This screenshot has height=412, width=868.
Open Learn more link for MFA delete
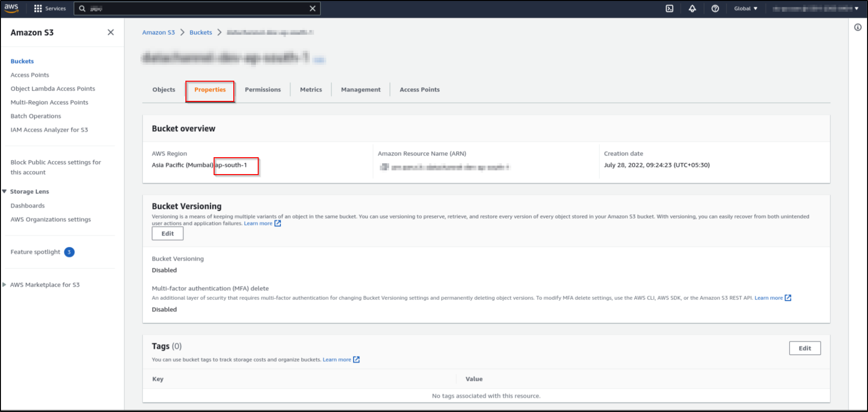(x=768, y=298)
